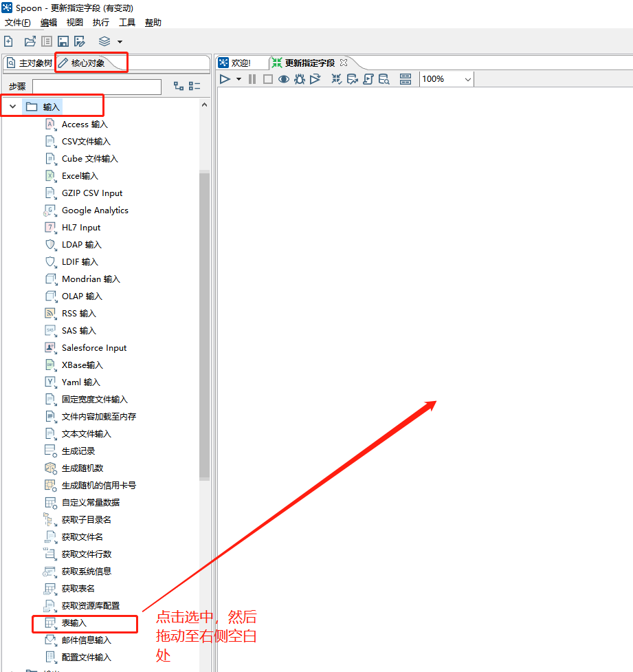Debug the transformation with bug icon
This screenshot has width=633, height=672.
[x=300, y=79]
